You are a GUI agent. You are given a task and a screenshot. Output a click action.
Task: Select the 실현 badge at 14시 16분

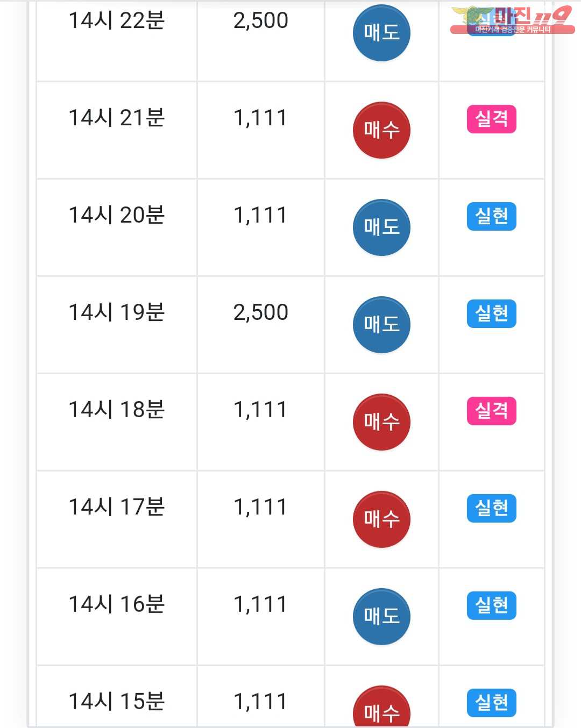click(491, 605)
